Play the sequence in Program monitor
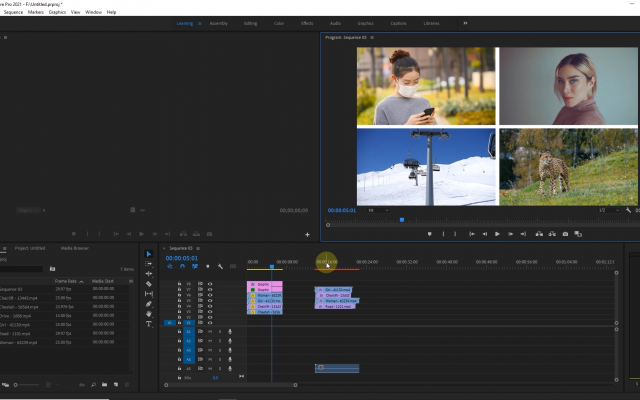Image resolution: width=640 pixels, height=400 pixels. click(x=497, y=234)
